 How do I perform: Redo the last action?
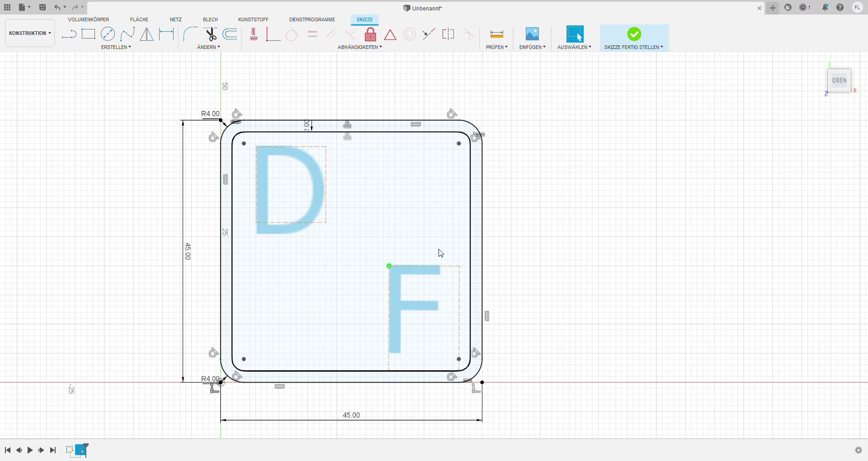tap(75, 7)
